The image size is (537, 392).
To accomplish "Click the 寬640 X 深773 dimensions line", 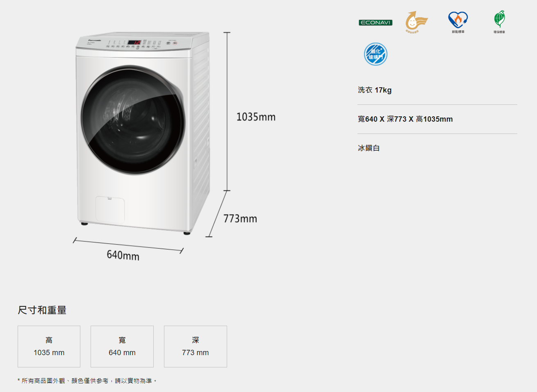I will point(405,119).
